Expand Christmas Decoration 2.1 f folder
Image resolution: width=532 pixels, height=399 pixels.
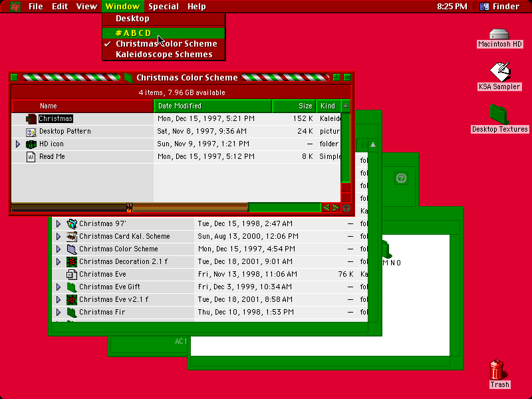click(59, 261)
